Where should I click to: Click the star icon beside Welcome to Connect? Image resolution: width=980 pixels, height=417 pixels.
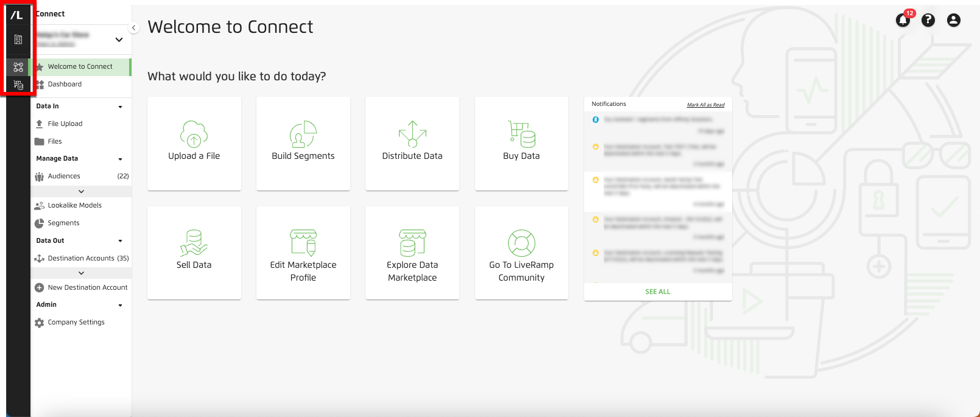[x=40, y=67]
